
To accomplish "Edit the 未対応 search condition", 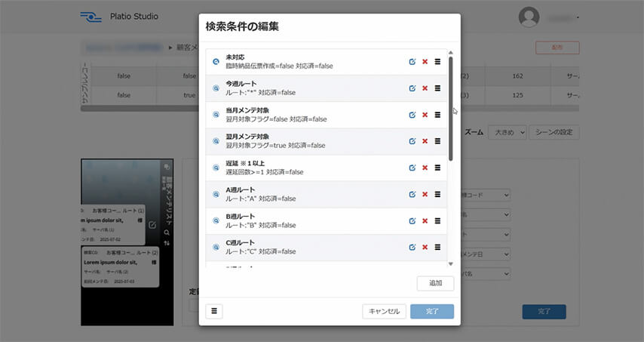I will 412,62.
